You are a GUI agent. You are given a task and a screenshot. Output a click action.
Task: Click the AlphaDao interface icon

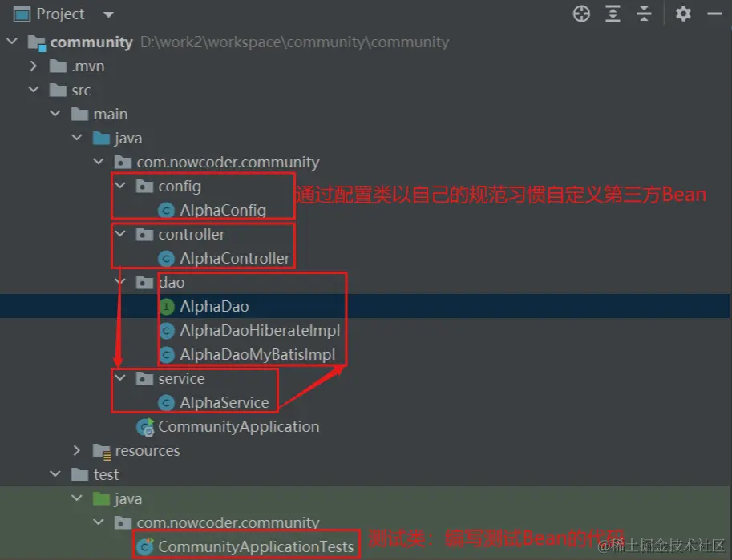(x=167, y=307)
